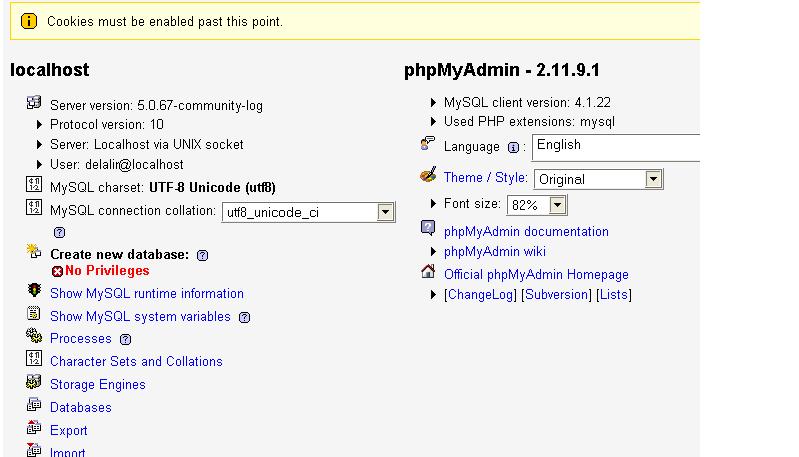Click the info icon in the cookies notice

(x=29, y=21)
